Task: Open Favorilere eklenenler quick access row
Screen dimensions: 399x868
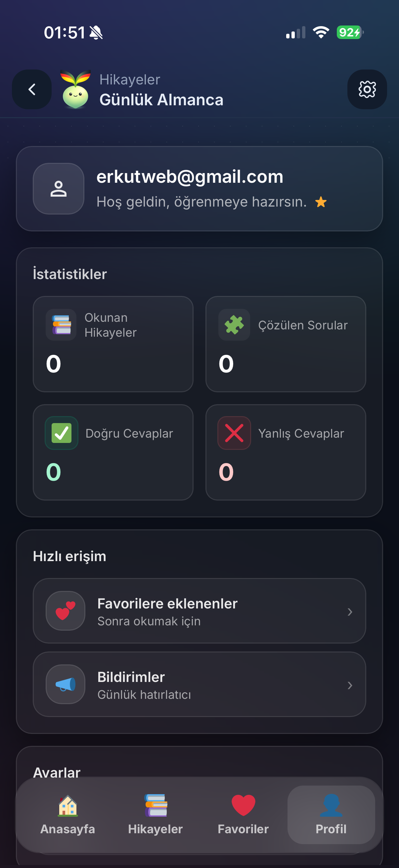Action: 199,610
